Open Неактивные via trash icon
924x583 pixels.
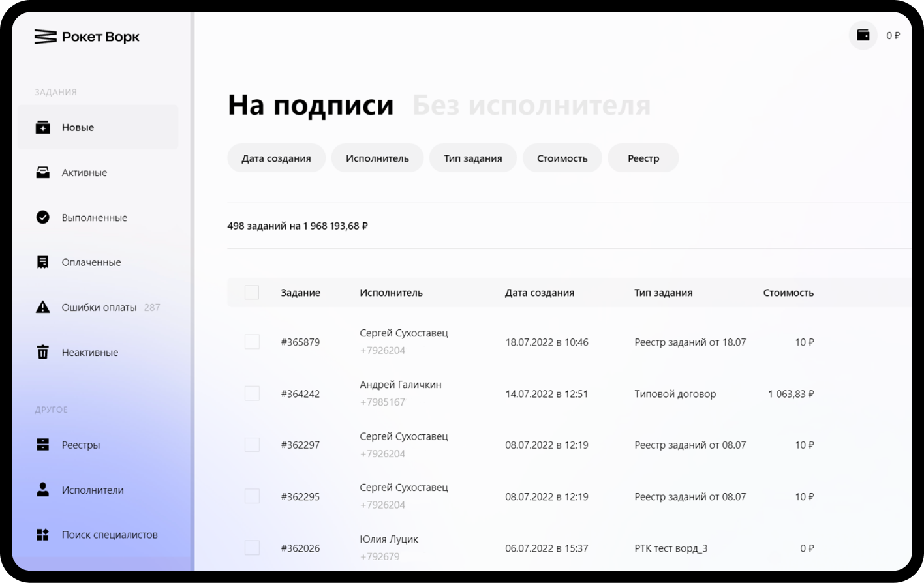pos(42,352)
